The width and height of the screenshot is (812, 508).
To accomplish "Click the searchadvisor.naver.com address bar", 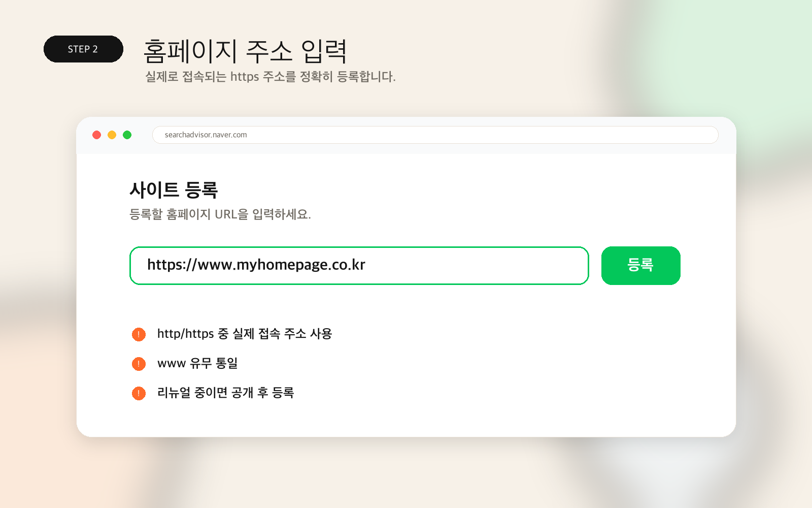I will 435,135.
